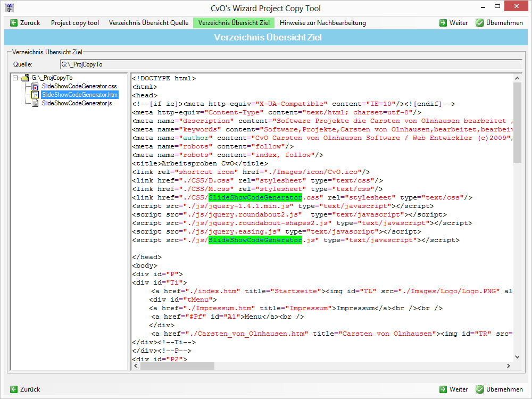The height and width of the screenshot is (399, 532).
Task: Close the Project Copy Tool window
Action: pyautogui.click(x=517, y=6)
